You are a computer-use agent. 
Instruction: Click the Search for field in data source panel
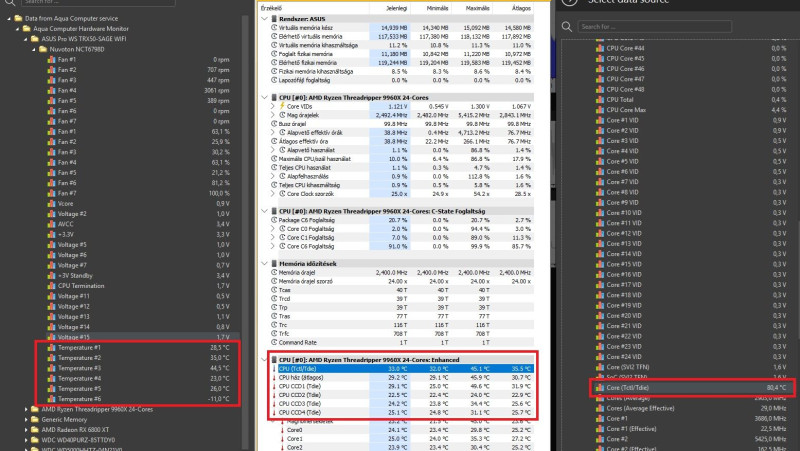point(655,27)
